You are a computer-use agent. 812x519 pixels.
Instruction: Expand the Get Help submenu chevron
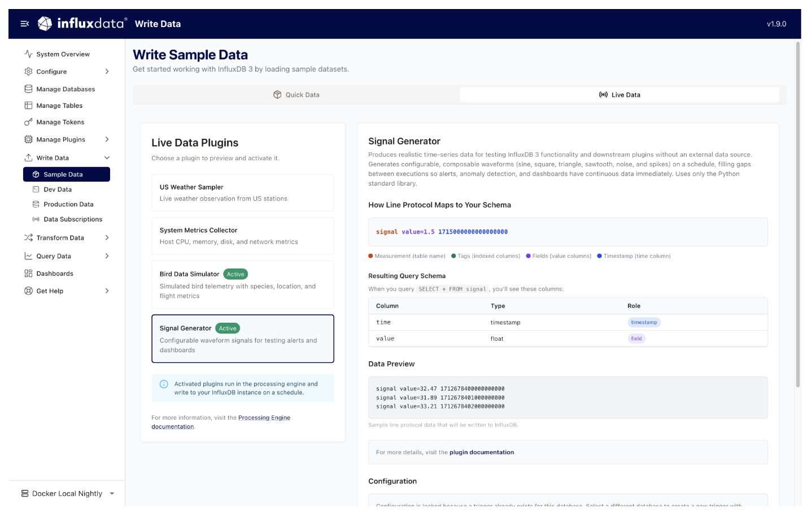(x=107, y=291)
